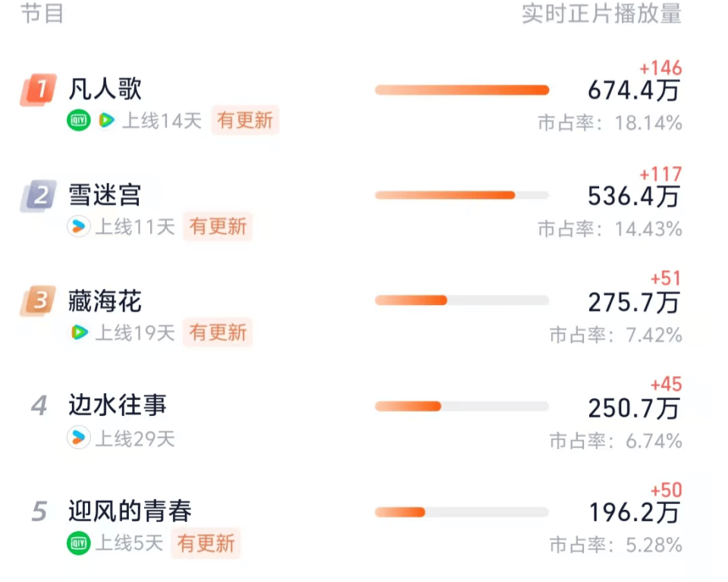
Task: Click the Youku icon under 雪迷宫
Action: click(x=78, y=226)
